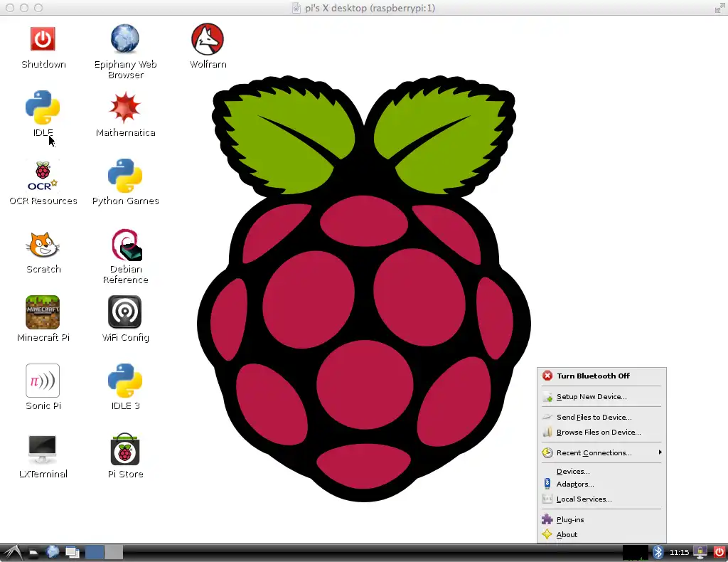Screen dimensions: 728x562
Task: Switch to the first blue workspace pager
Action: coord(95,552)
